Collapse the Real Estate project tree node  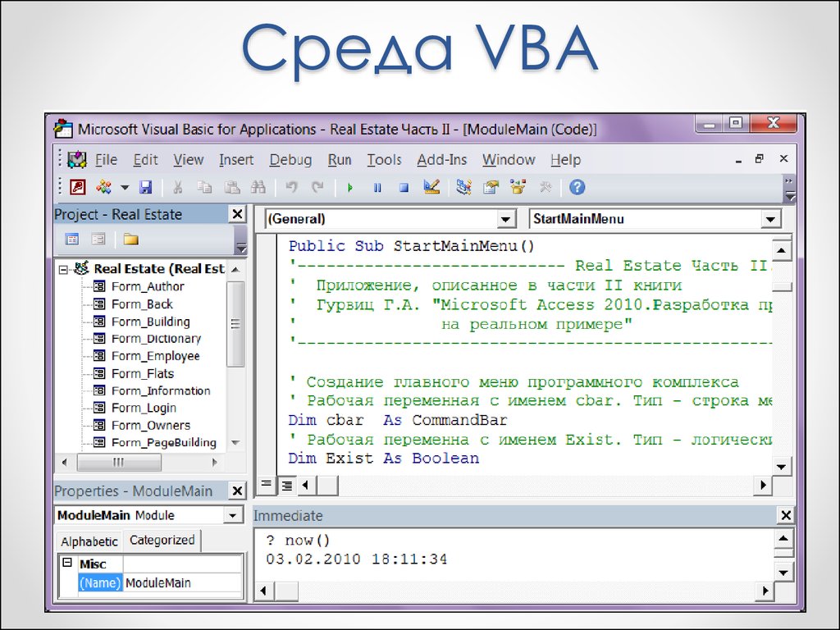(63, 269)
